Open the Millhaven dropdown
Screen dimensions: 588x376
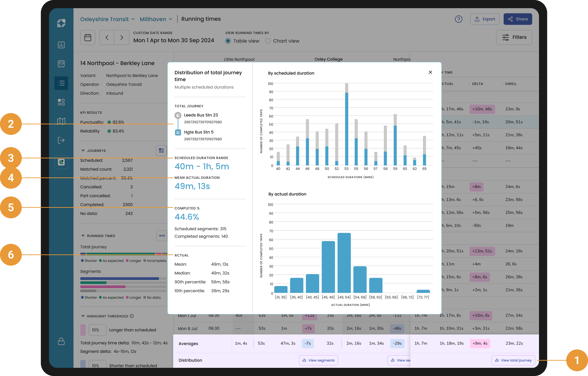[x=156, y=19]
